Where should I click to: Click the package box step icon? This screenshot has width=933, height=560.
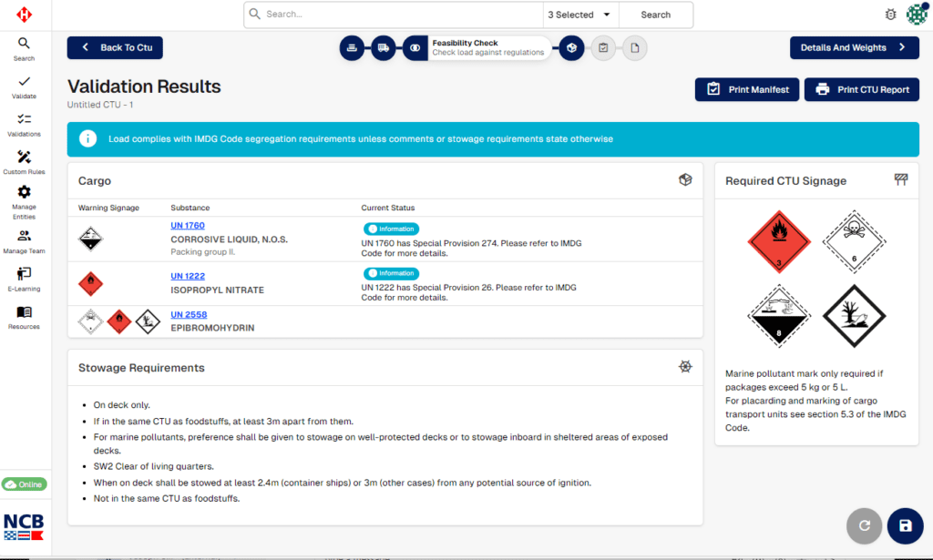[571, 48]
